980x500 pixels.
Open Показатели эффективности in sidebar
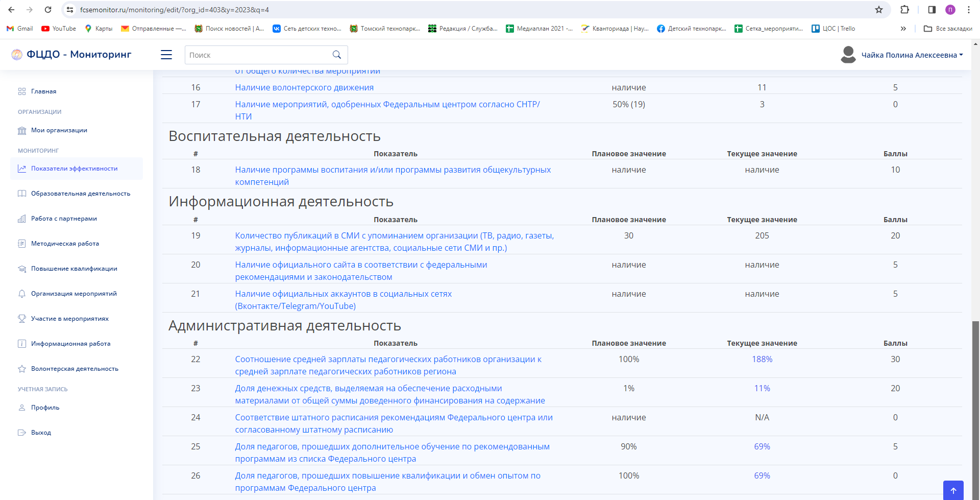(x=74, y=169)
